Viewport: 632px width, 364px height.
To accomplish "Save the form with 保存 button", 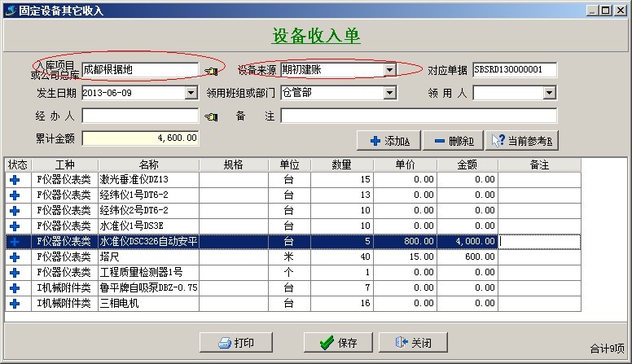I will pos(338,343).
